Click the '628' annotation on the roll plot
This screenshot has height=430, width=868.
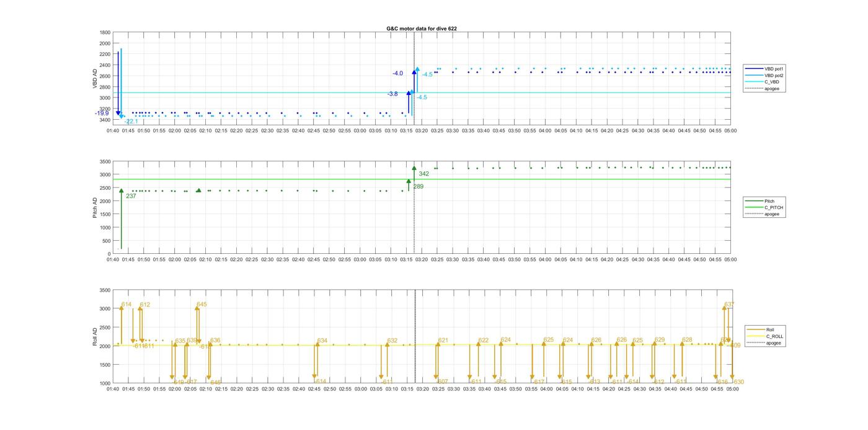(x=687, y=339)
